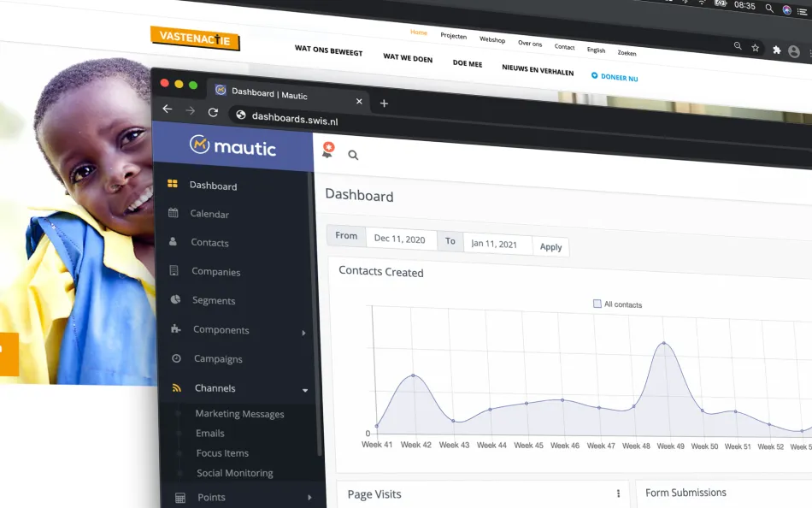
Task: Open the Mautic search magnifier icon
Action: [353, 155]
